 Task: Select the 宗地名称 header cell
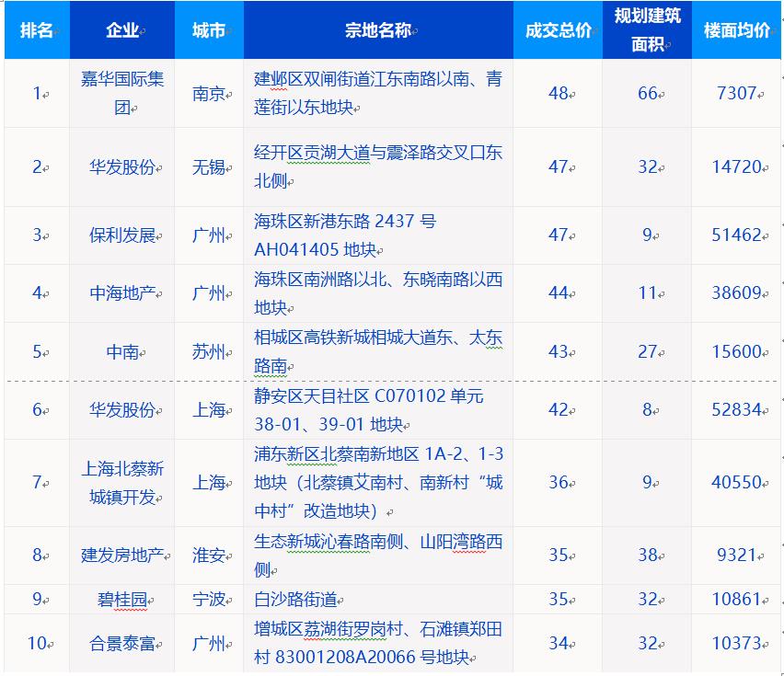pos(378,30)
